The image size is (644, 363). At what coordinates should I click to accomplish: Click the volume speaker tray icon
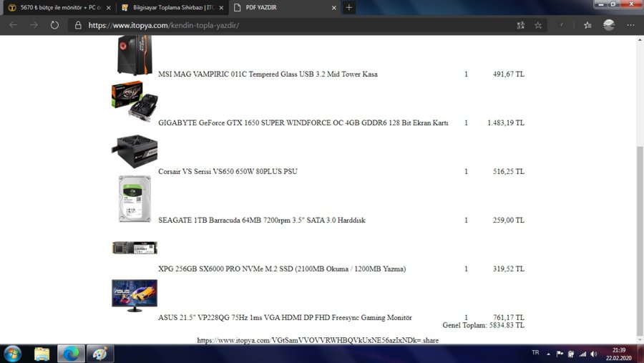(594, 354)
